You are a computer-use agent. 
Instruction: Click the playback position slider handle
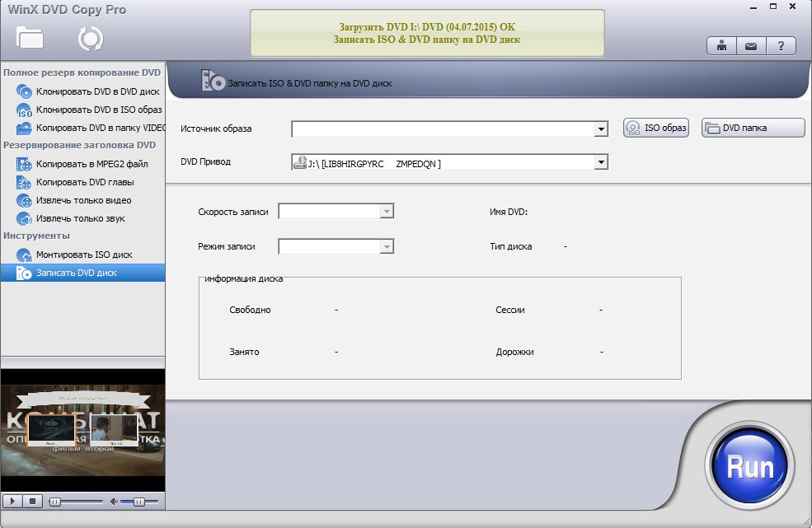pos(55,502)
